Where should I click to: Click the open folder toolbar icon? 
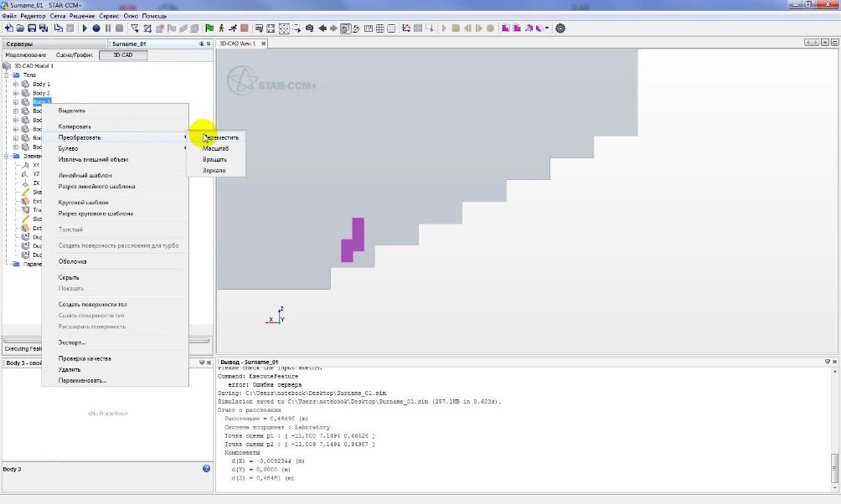click(x=19, y=28)
